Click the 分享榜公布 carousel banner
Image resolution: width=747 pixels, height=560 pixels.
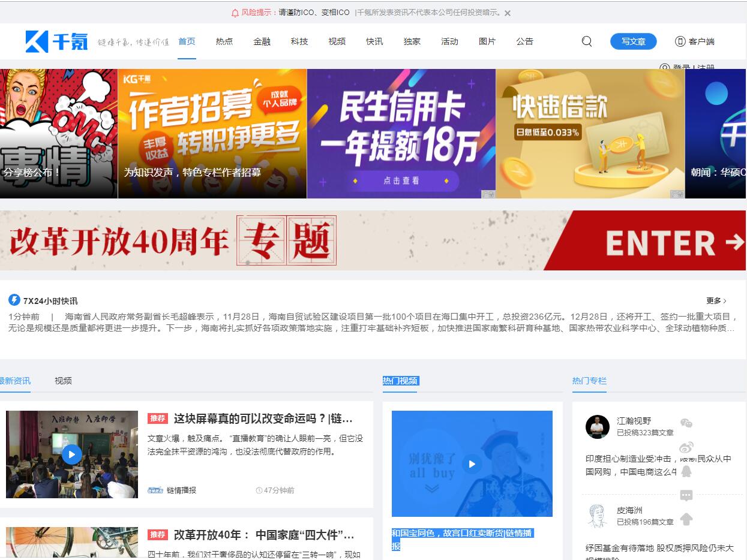pos(59,134)
